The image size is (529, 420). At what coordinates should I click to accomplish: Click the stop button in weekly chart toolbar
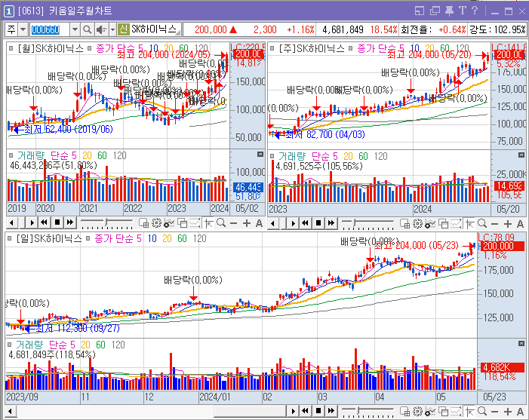tap(318, 223)
